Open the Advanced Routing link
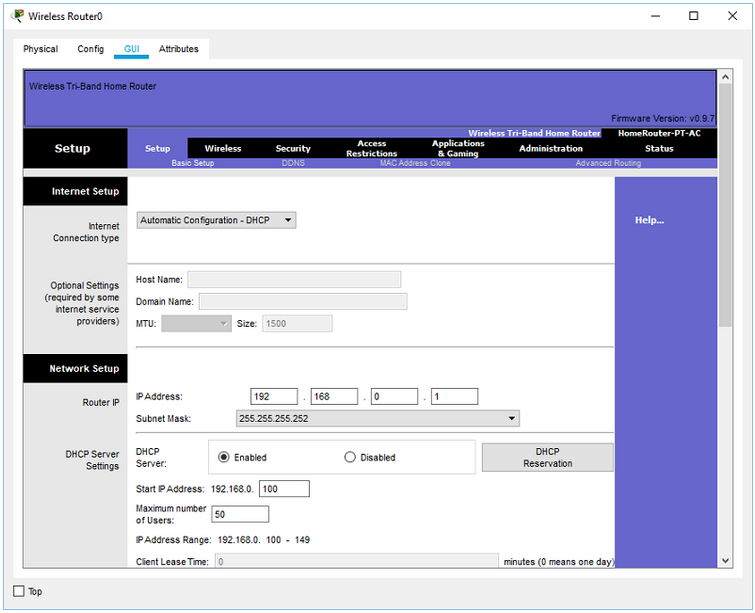The height and width of the screenshot is (613, 755). point(608,163)
